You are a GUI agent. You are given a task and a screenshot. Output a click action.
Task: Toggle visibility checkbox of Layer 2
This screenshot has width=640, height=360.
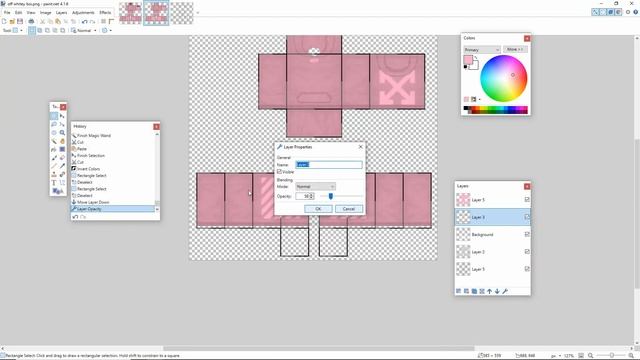527,251
